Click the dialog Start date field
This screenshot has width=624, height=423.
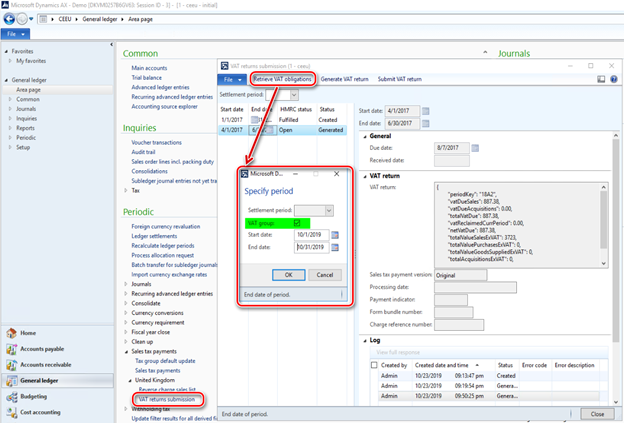coord(311,235)
